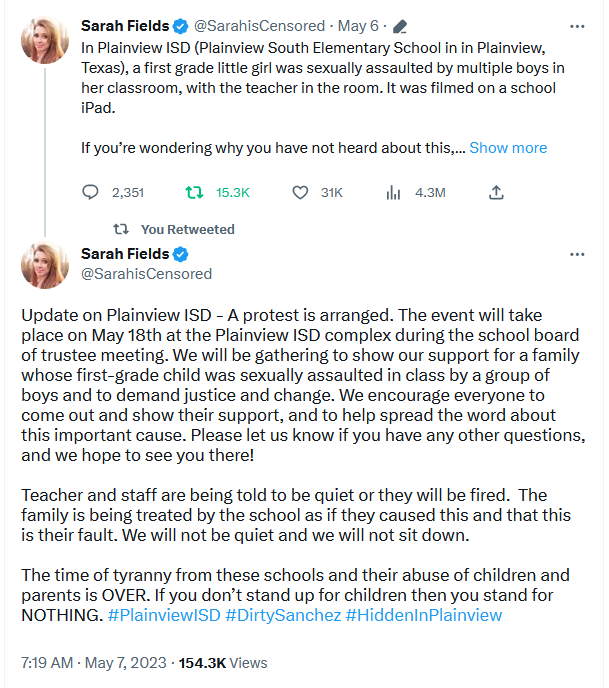Image resolution: width=609 pixels, height=688 pixels.
Task: Click the verified badge on second tweet
Action: 180,254
